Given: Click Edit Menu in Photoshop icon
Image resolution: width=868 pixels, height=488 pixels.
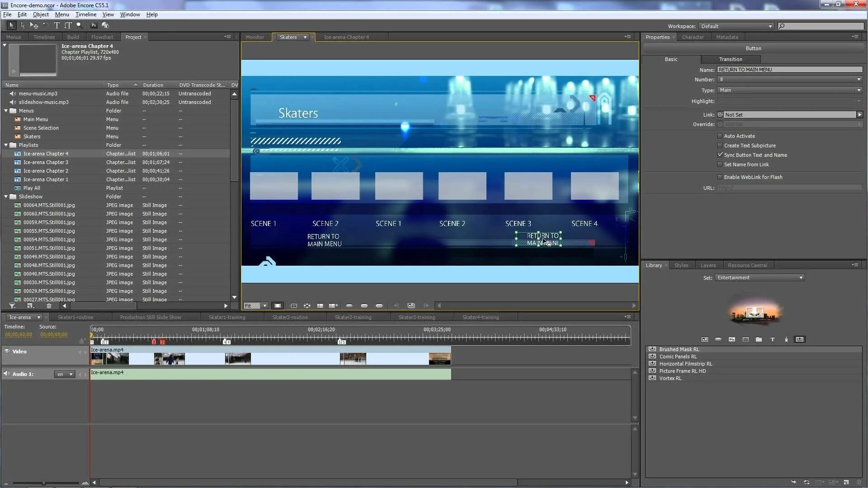Looking at the screenshot, I should click(94, 26).
